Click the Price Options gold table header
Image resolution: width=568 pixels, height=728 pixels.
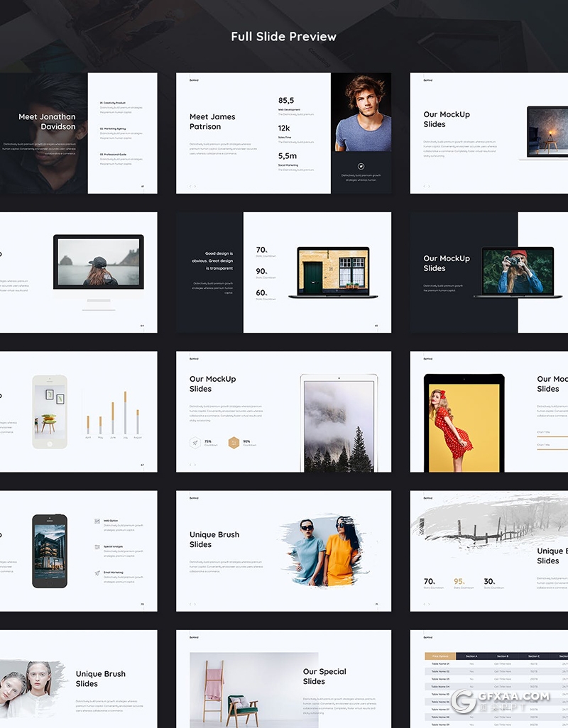click(439, 656)
